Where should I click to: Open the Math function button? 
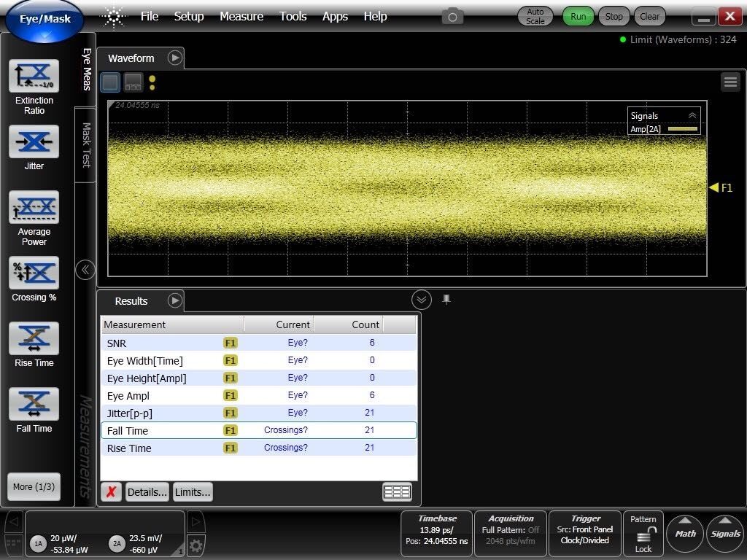point(685,533)
